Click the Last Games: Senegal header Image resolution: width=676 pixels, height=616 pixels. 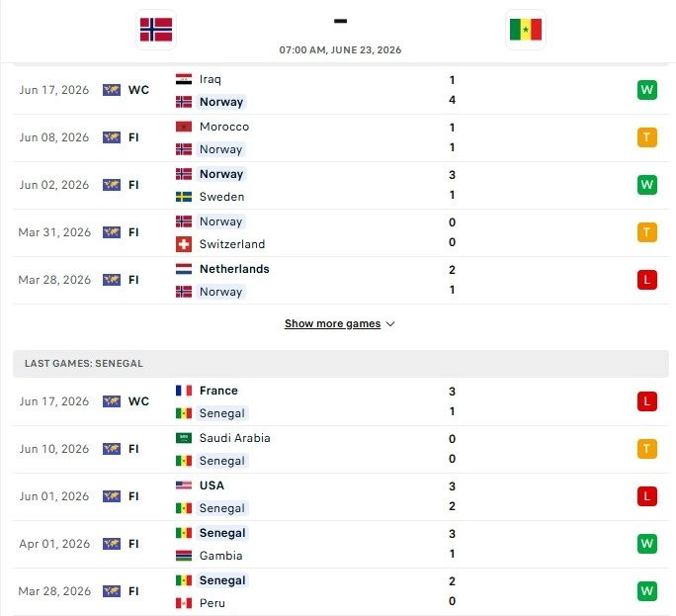pos(341,364)
